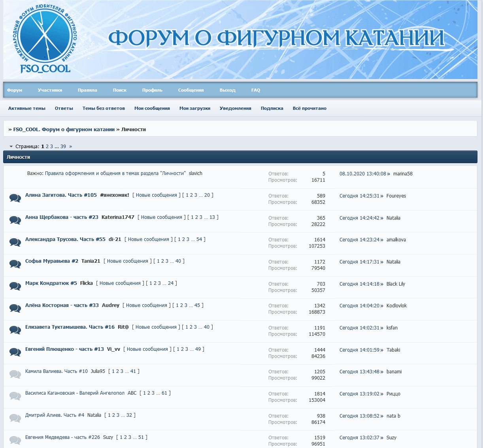Image resolution: width=483 pixels, height=448 pixels.
Task: Click gray bubble icon beside Дмитрий Алиев topic
Action: [x=15, y=418]
